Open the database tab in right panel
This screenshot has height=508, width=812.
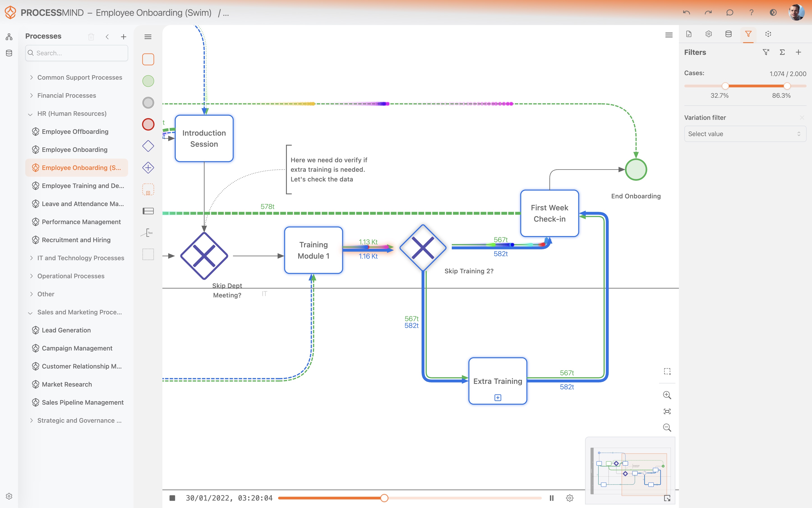pyautogui.click(x=728, y=34)
